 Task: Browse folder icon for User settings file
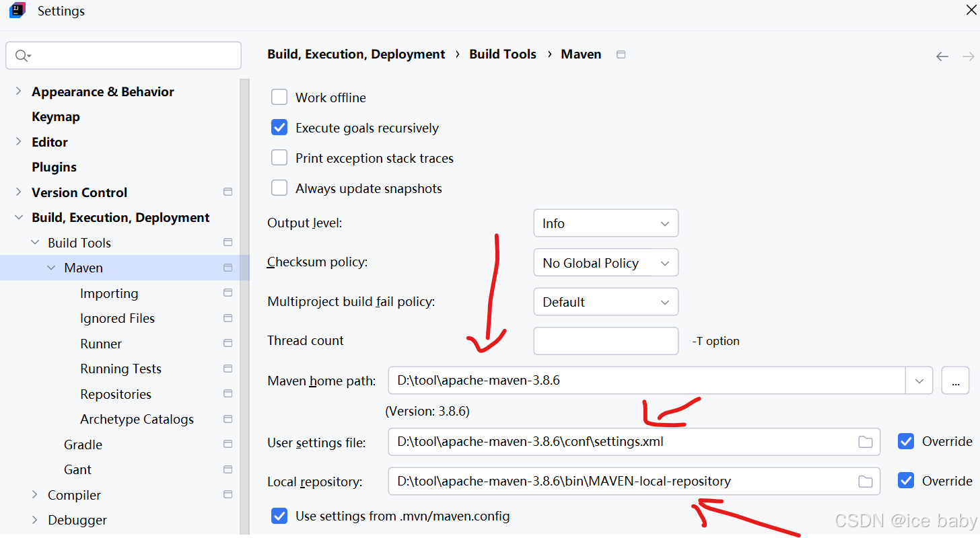[x=865, y=442]
